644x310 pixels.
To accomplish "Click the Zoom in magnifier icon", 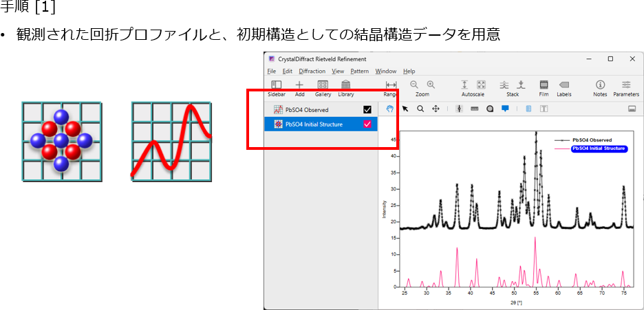I will (431, 84).
